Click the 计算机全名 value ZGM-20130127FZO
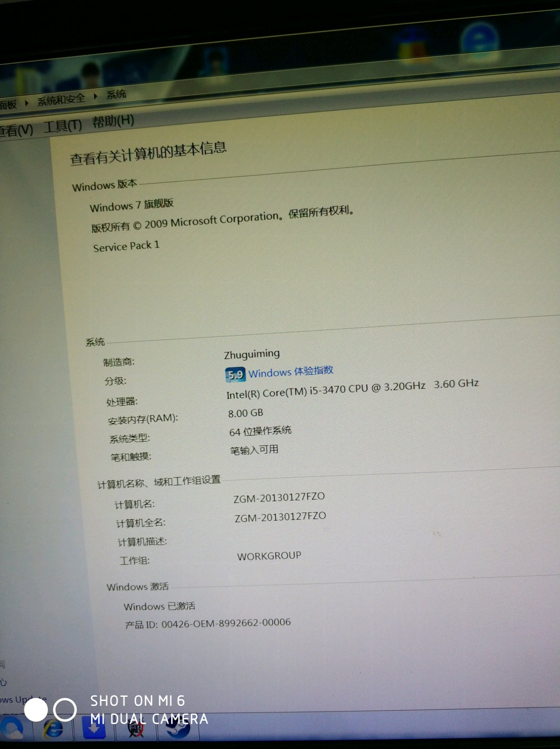Viewport: 560px width, 749px height. coord(280,517)
